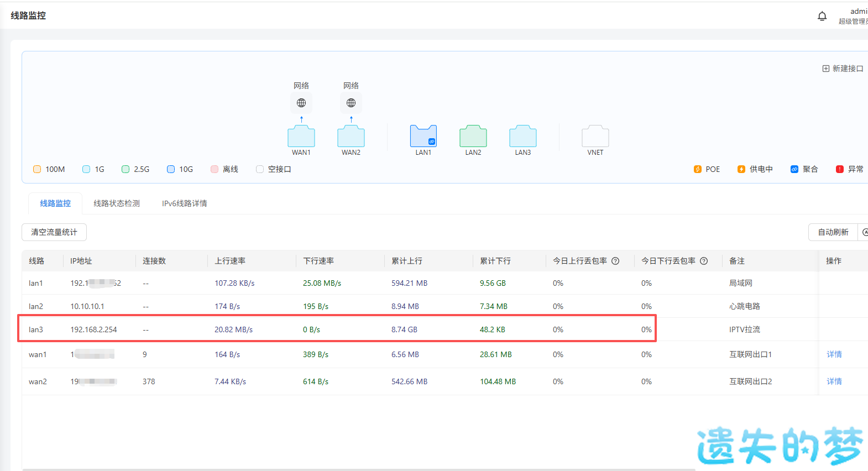The image size is (868, 471).
Task: Click the 100M legend color swatch
Action: pos(37,169)
